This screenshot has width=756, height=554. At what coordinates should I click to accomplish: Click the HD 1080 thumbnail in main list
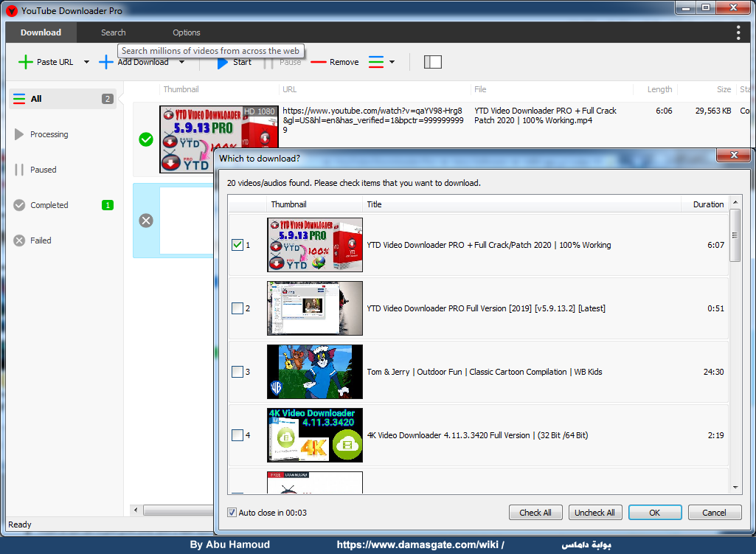[x=219, y=128]
